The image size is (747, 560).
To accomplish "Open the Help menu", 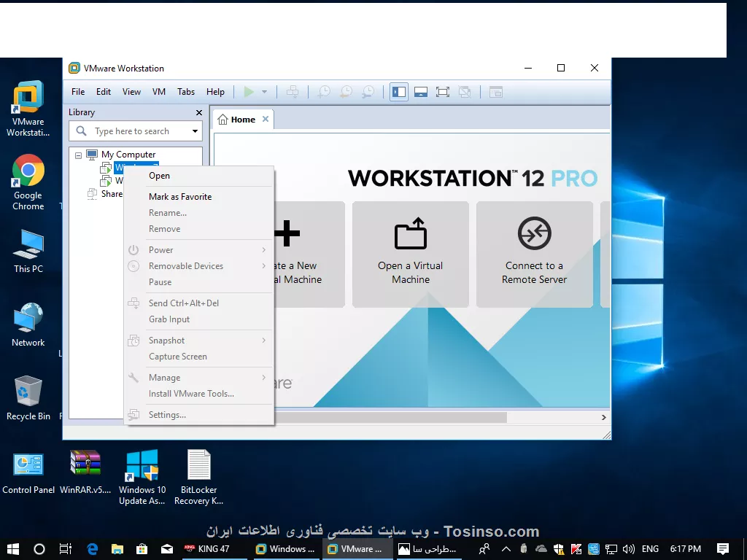I will click(215, 92).
